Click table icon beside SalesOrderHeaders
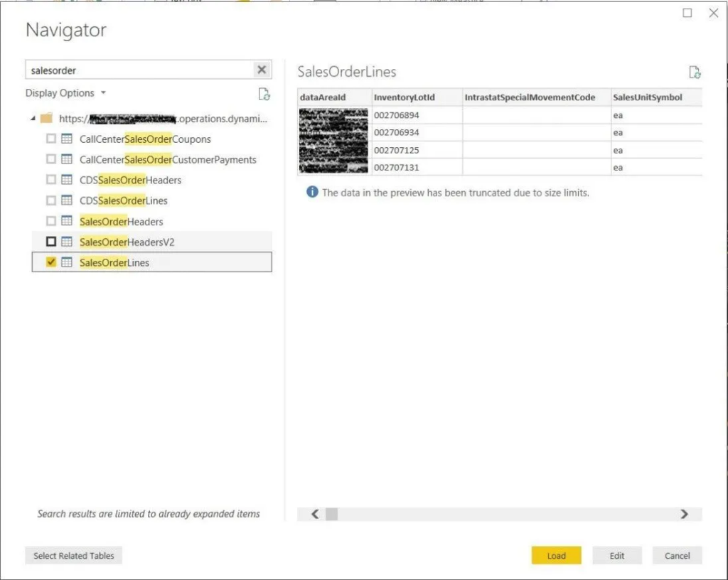This screenshot has height=580, width=728. [x=67, y=221]
